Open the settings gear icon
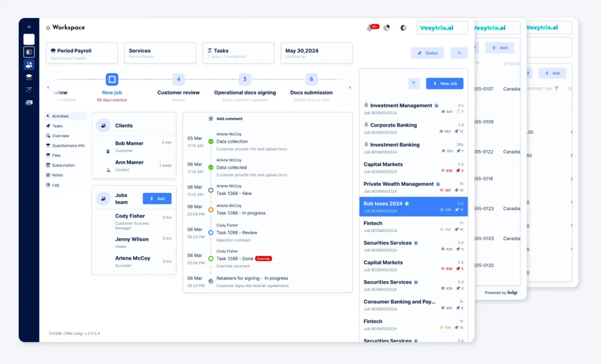Screen dimensions: 601x364 (403, 28)
